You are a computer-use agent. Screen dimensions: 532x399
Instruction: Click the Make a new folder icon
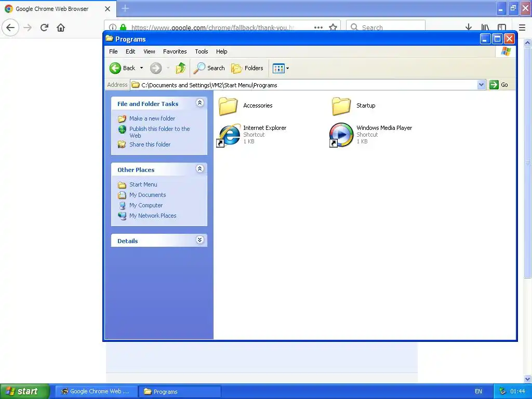click(122, 119)
